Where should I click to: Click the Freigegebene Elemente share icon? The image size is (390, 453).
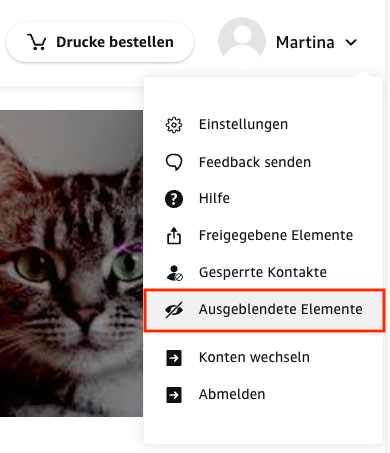click(174, 236)
